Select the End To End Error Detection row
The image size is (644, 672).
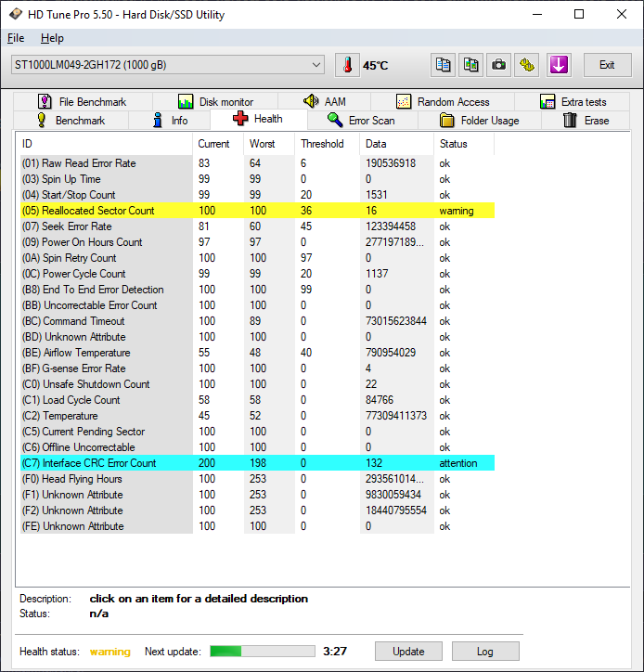pyautogui.click(x=258, y=290)
